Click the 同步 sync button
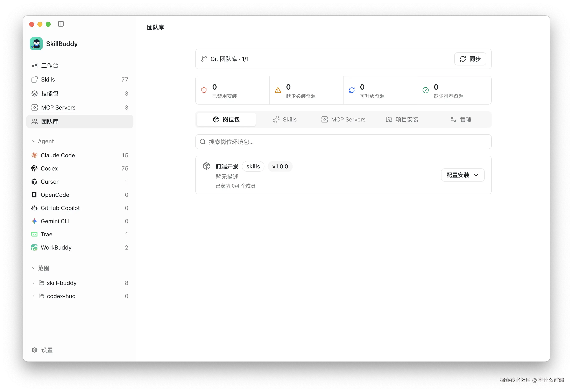The height and width of the screenshot is (392, 573). coord(470,59)
